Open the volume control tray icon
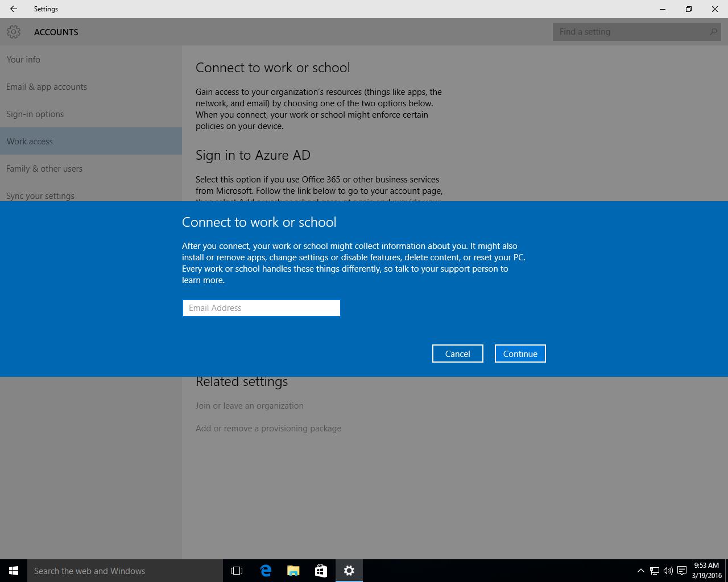The width and height of the screenshot is (728, 582). click(668, 571)
